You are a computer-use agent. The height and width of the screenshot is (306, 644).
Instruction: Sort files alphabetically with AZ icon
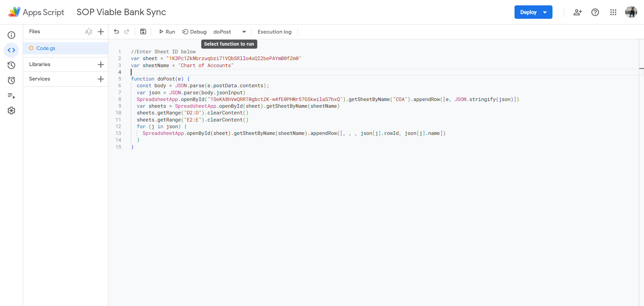point(89,32)
